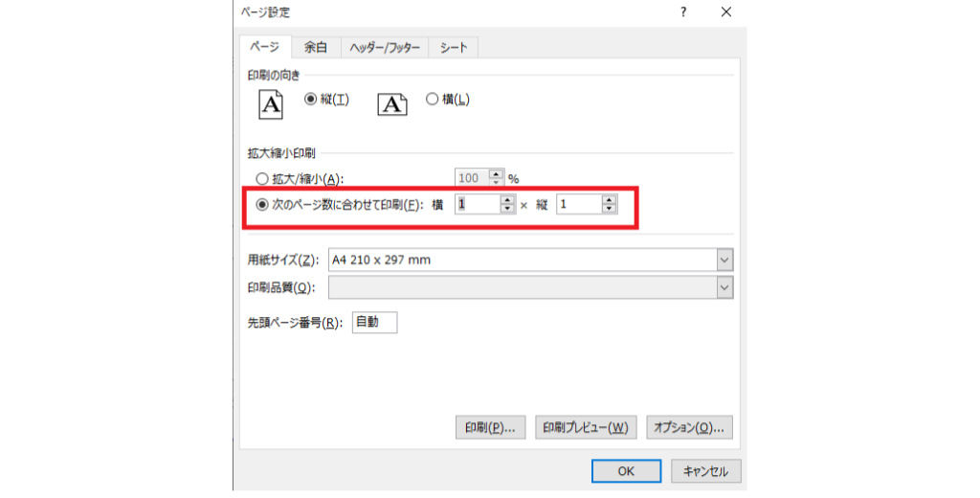
Task: Decrease the pages tall spinner value
Action: pos(609,209)
